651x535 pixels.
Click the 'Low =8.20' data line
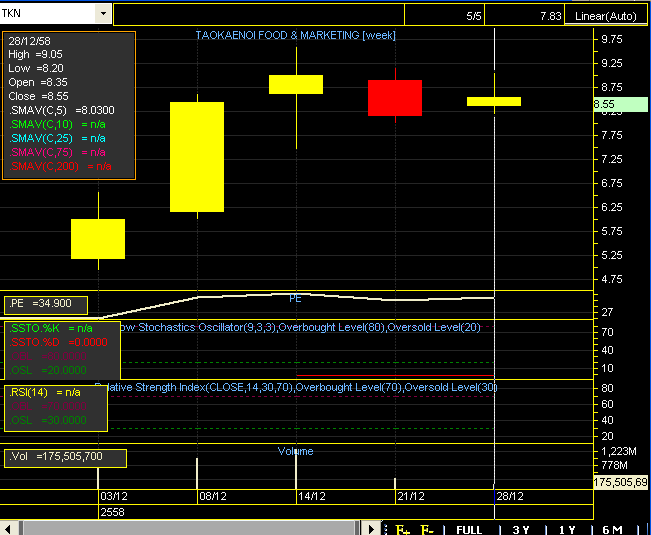click(x=36, y=68)
